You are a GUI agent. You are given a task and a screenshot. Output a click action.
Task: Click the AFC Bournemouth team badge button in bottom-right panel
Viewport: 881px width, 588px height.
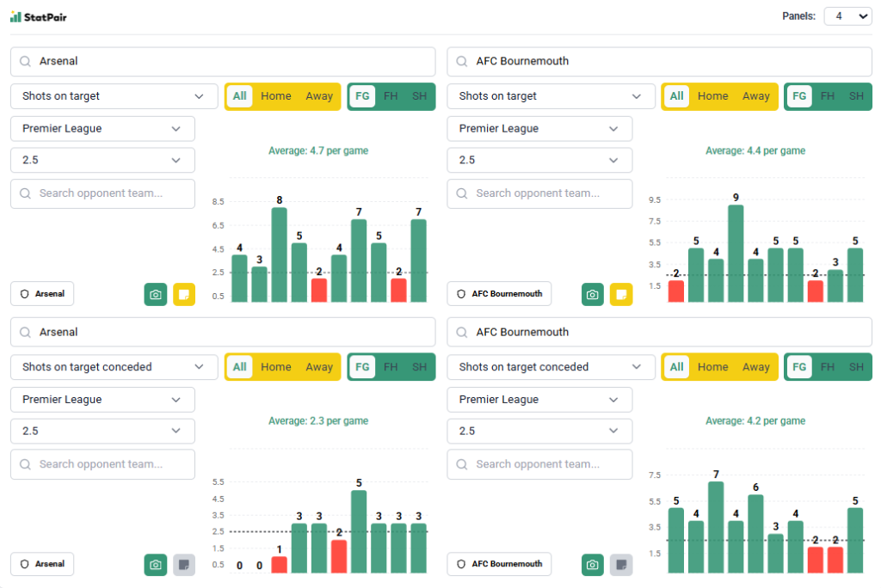click(x=499, y=565)
